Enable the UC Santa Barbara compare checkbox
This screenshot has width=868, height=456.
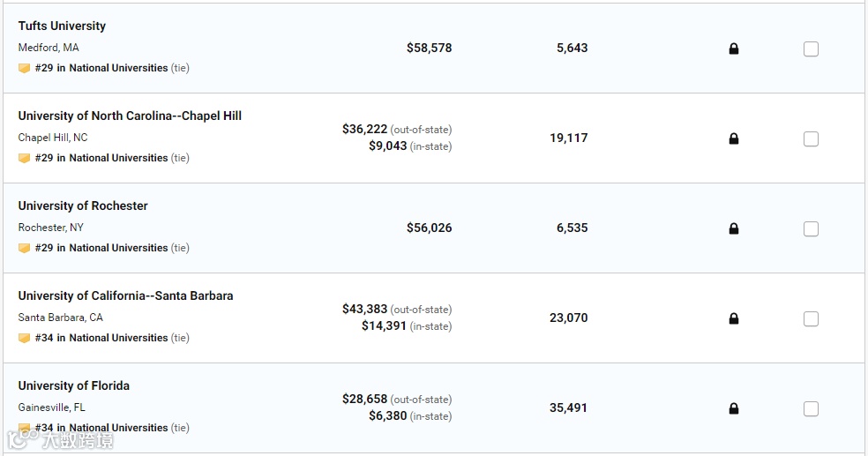coord(811,319)
